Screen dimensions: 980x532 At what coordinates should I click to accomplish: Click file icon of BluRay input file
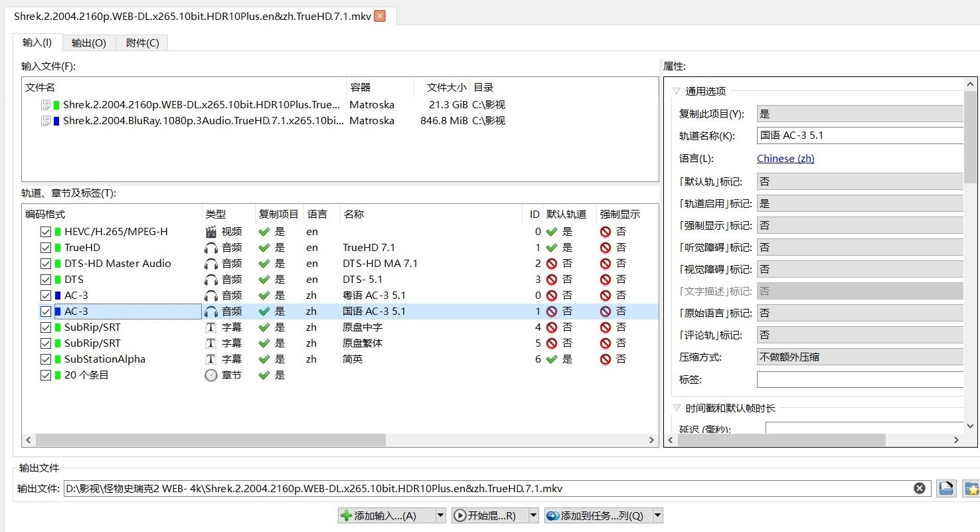pyautogui.click(x=46, y=121)
